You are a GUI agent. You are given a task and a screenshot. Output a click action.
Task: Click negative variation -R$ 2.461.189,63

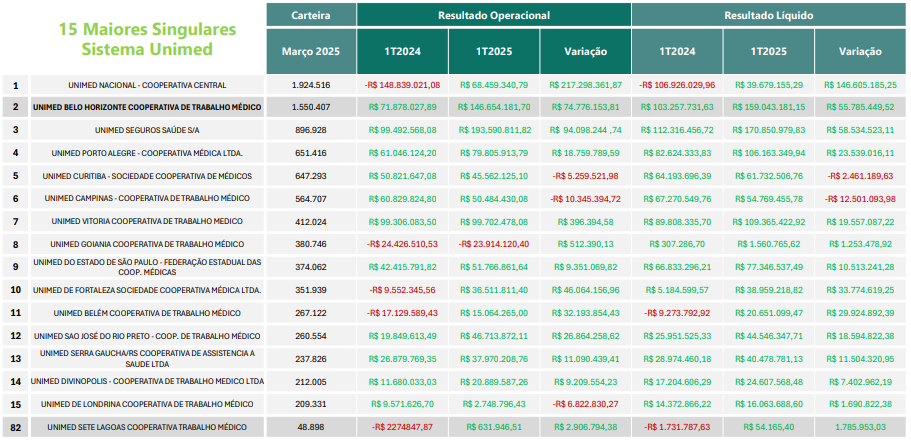pos(859,176)
